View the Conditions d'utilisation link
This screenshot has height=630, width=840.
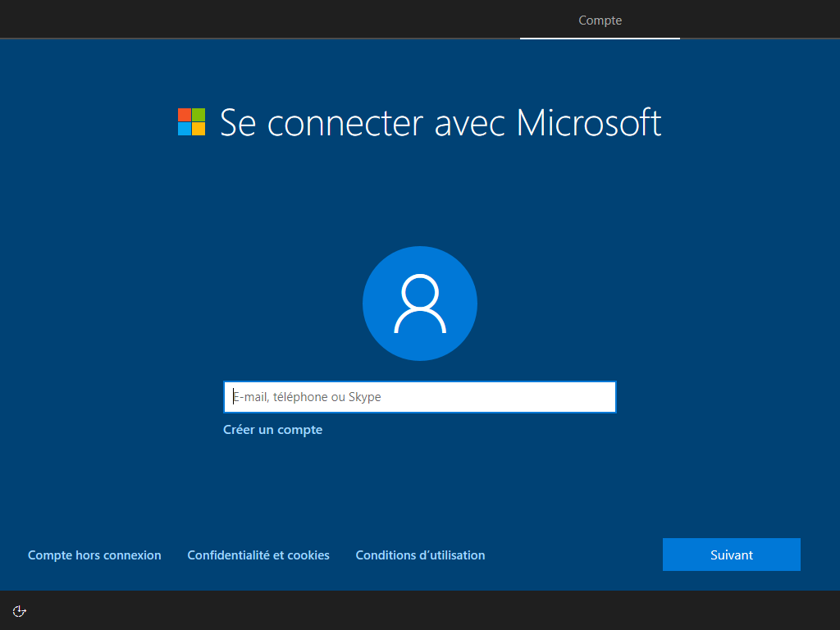(420, 555)
